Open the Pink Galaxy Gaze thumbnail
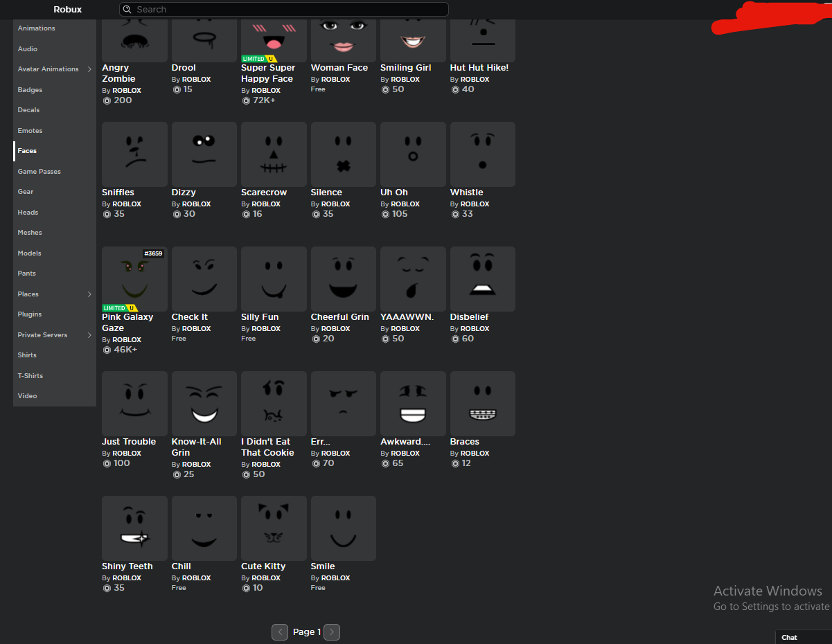 [x=134, y=279]
